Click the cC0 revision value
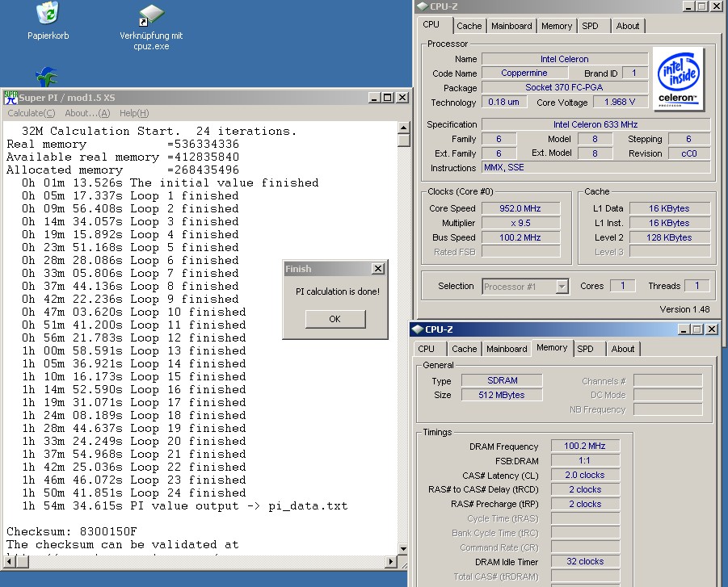This screenshot has width=728, height=587. (689, 153)
